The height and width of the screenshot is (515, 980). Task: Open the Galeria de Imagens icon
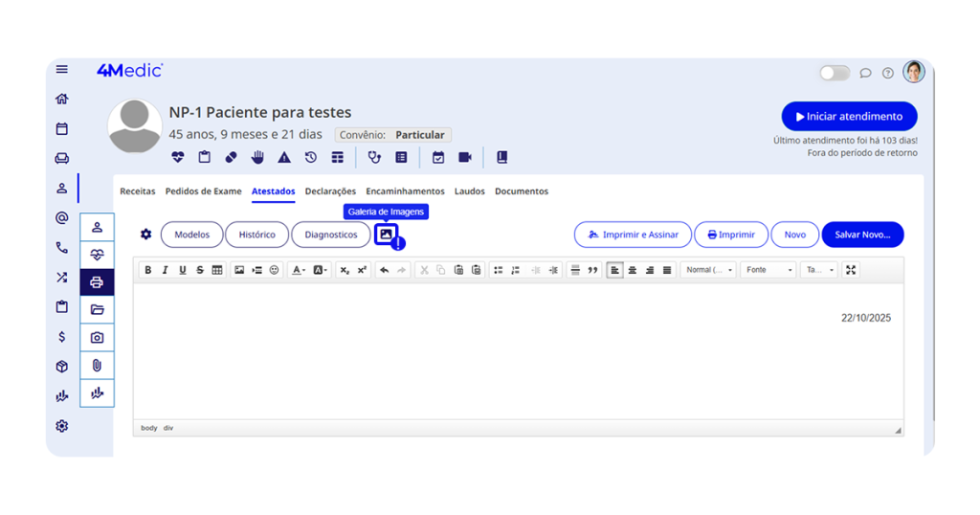click(386, 235)
